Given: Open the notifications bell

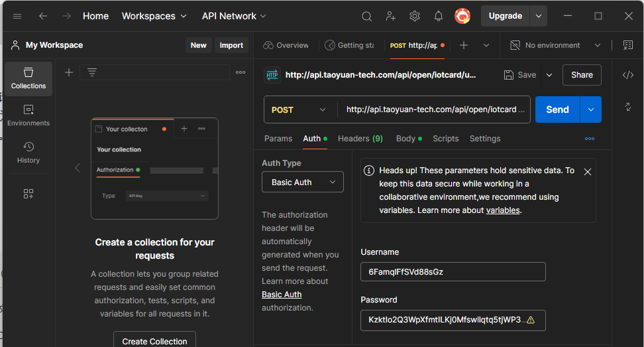Looking at the screenshot, I should tap(439, 16).
